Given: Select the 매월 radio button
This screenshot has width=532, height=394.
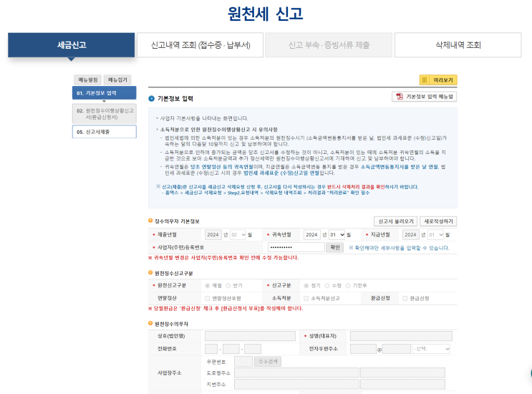Looking at the screenshot, I should coord(208,286).
